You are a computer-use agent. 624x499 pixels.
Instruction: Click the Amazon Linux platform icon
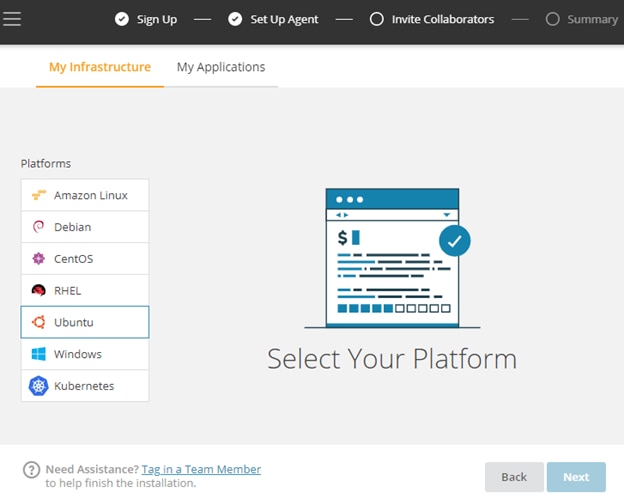39,195
